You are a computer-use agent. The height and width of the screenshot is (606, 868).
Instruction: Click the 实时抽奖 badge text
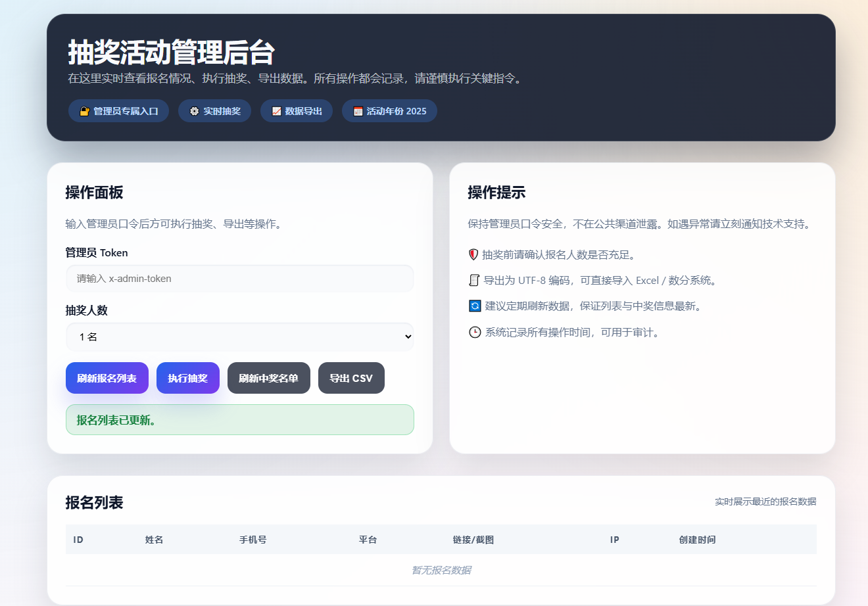pos(222,111)
